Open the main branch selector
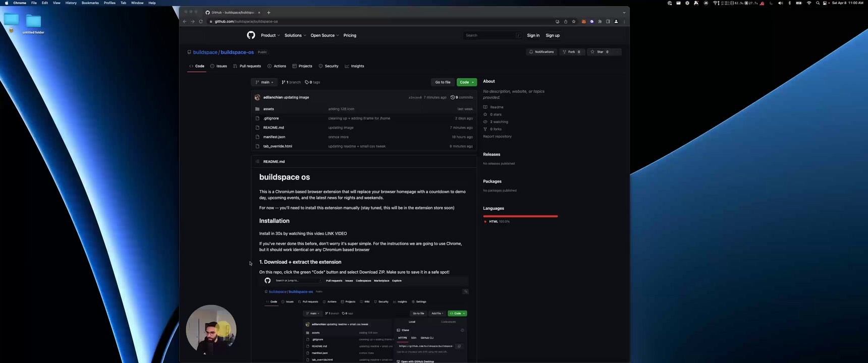868x363 pixels. pyautogui.click(x=264, y=82)
